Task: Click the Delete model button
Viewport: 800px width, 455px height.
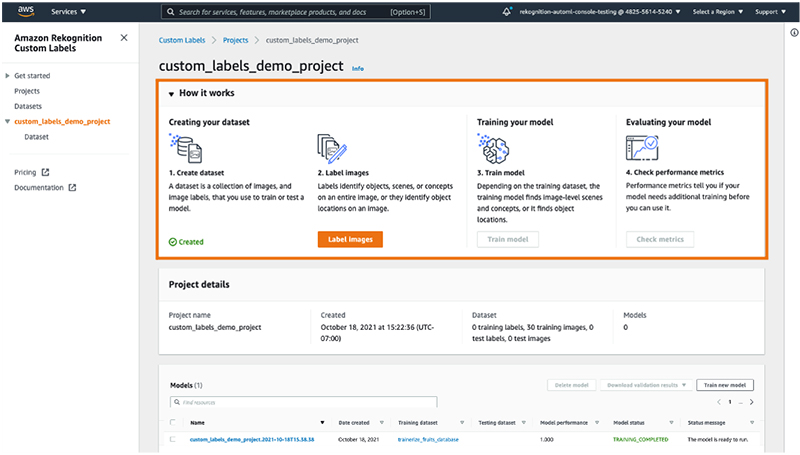Action: [x=571, y=385]
